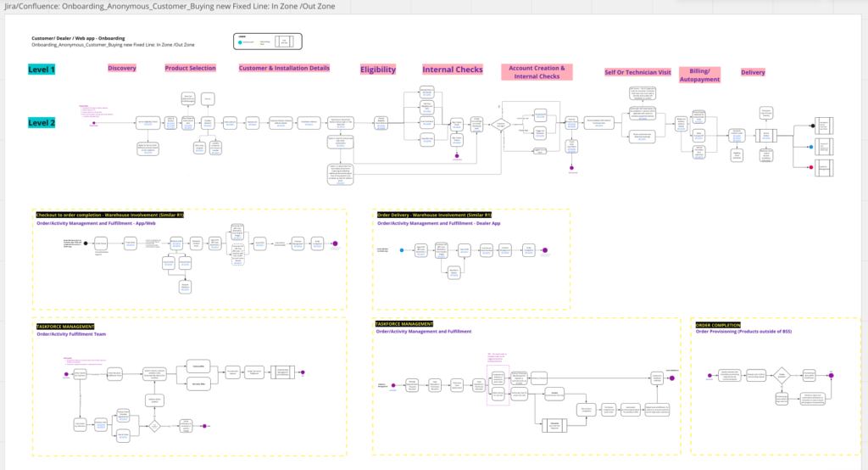Click the blue end node after Delivery
This screenshot has height=470, width=868.
(813, 147)
